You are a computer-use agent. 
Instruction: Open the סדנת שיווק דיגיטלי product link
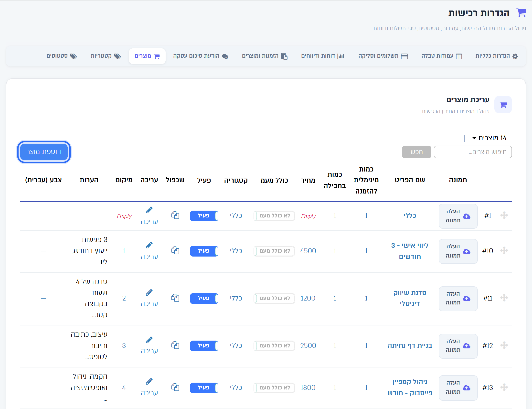point(410,298)
